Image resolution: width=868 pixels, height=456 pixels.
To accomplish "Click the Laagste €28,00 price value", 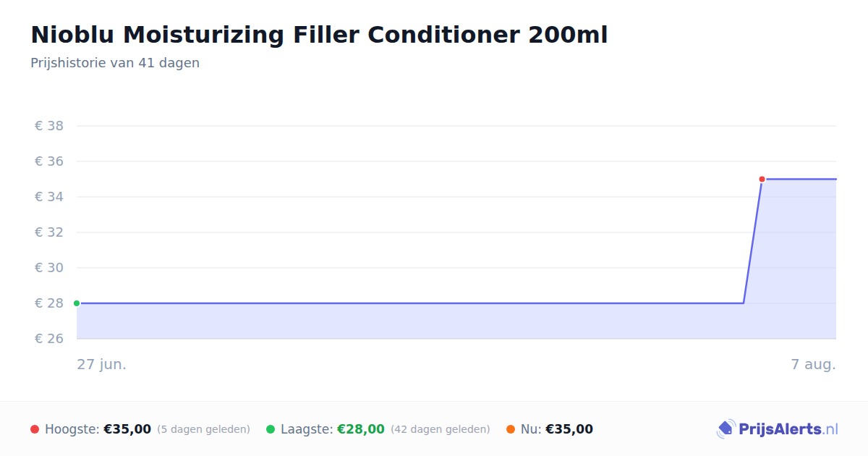I will coord(361,429).
